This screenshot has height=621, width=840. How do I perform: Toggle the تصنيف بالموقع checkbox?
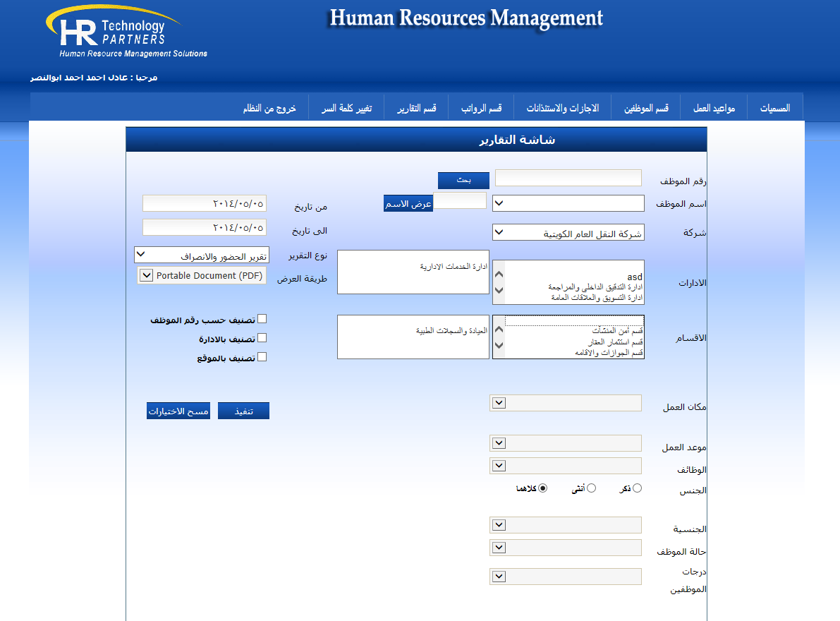262,357
